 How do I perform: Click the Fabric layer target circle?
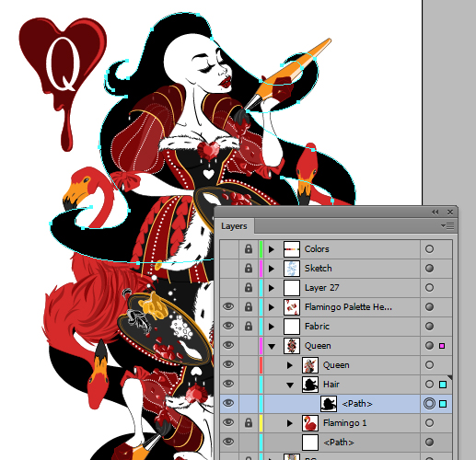[x=429, y=327]
